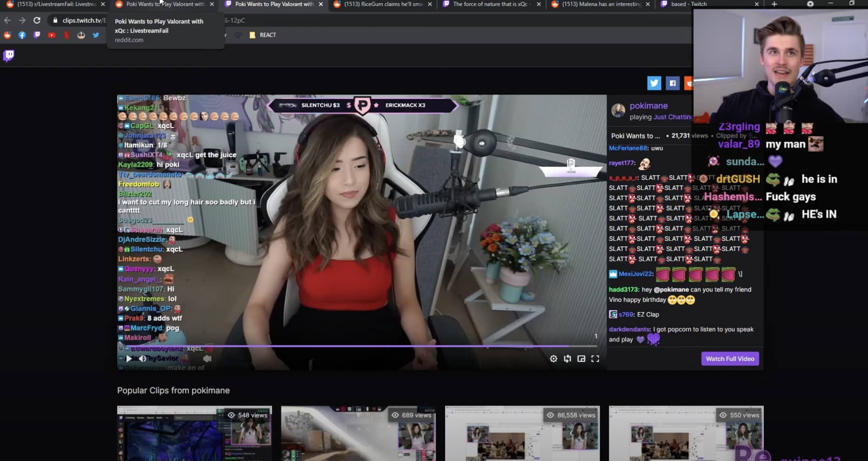Viewport: 868px width, 461px height.
Task: Click the padlock icon in the address bar
Action: 55,20
